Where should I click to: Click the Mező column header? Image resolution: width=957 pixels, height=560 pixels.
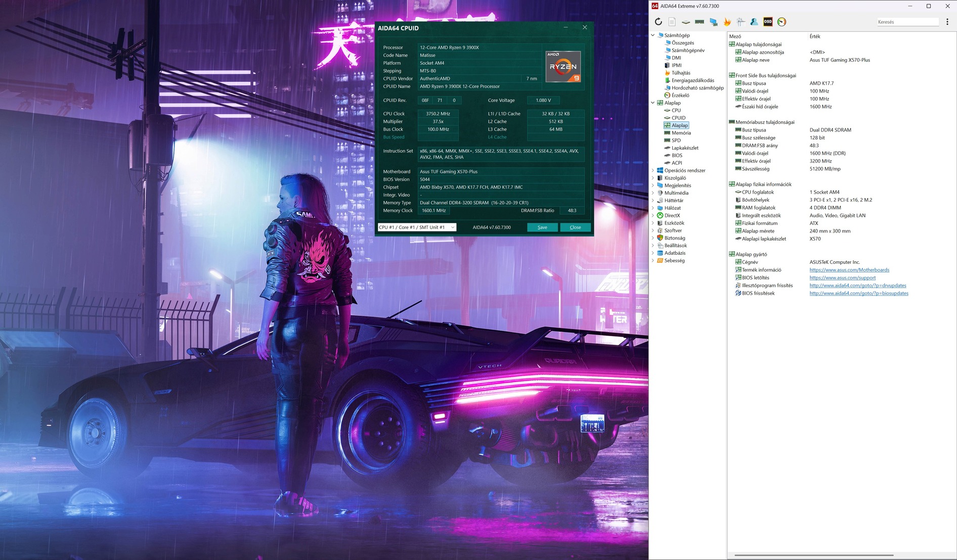(x=735, y=36)
